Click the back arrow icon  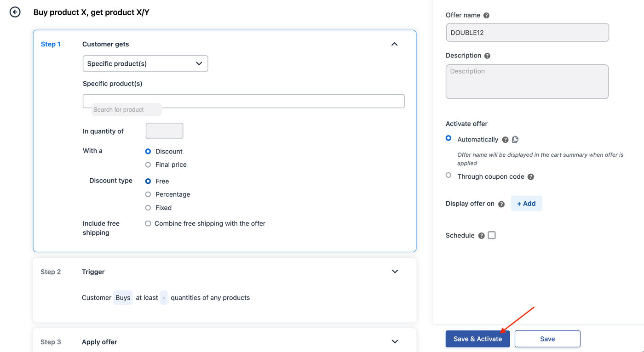pos(15,12)
